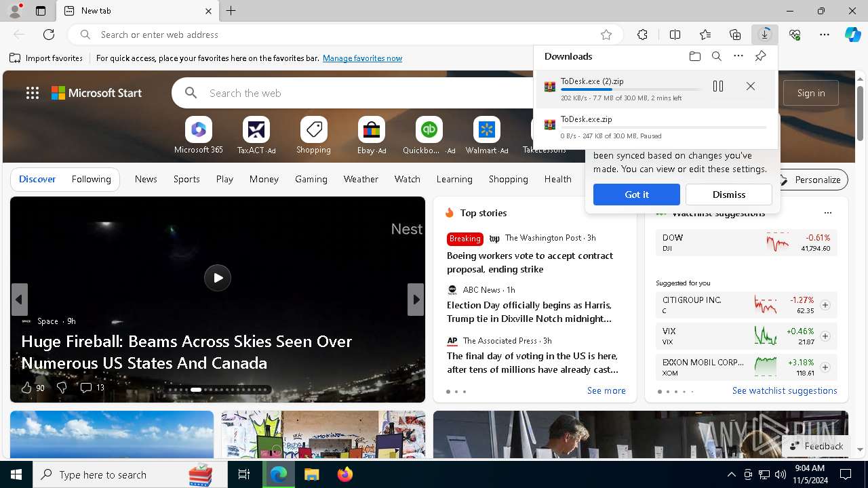This screenshot has width=868, height=488.
Task: Open Microsoft Start apps grid icon
Action: click(33, 93)
